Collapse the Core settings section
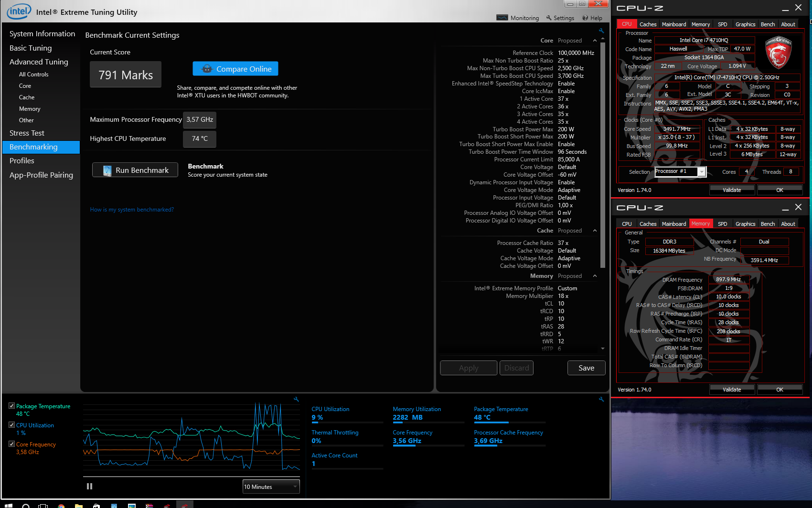The height and width of the screenshot is (508, 812). pos(595,41)
